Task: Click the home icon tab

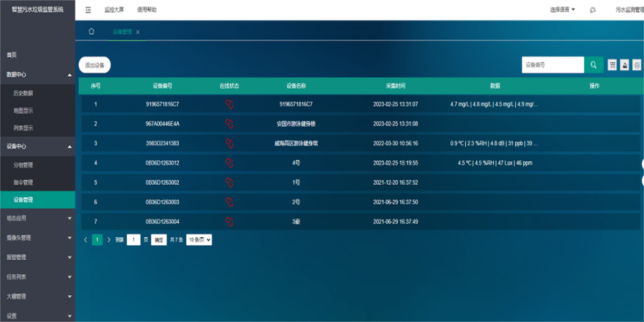Action: tap(91, 32)
